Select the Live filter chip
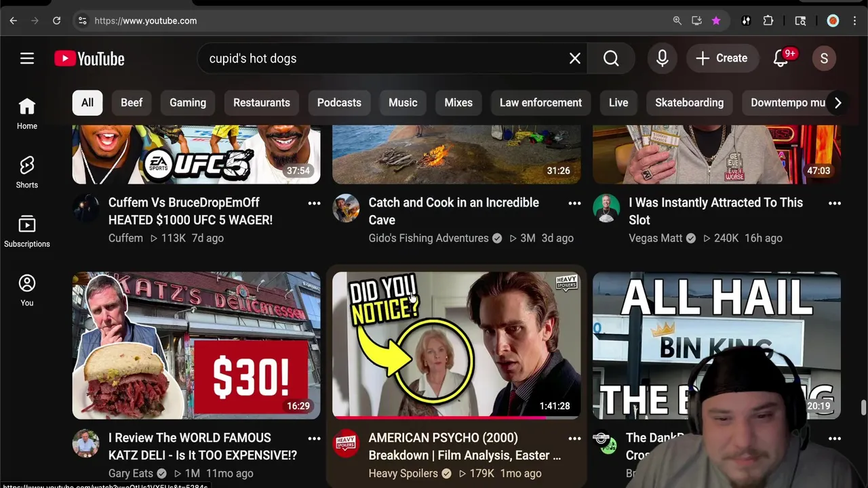 (618, 102)
